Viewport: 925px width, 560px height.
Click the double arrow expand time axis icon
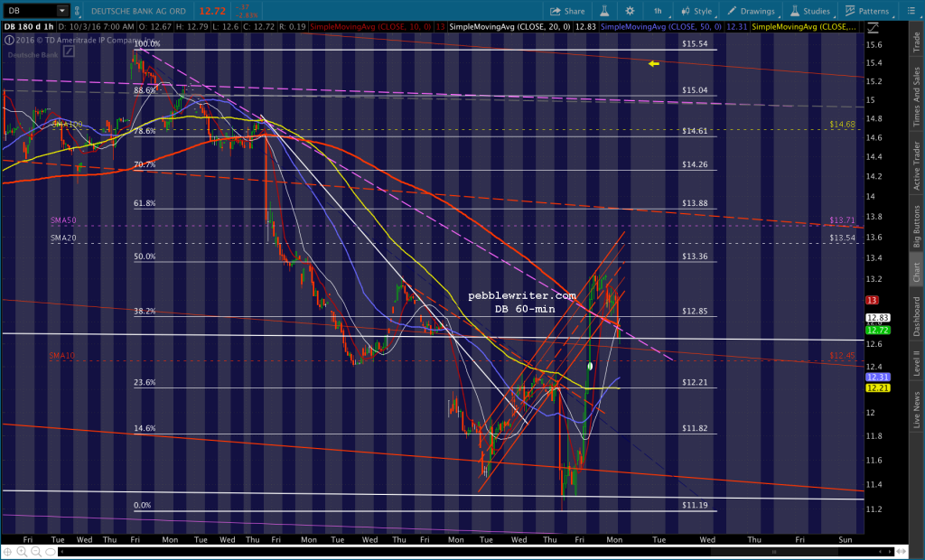pyautogui.click(x=901, y=552)
